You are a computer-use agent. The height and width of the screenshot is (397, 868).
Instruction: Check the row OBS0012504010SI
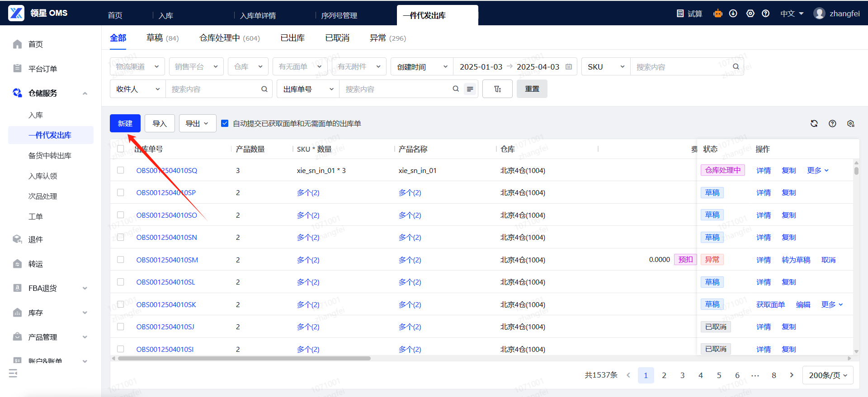tap(120, 349)
